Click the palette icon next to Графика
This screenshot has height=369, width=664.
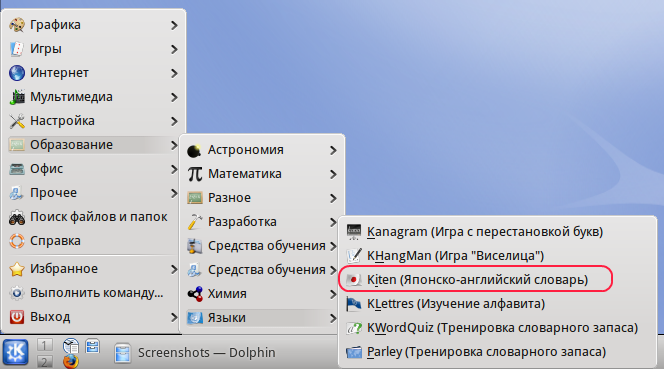17,25
